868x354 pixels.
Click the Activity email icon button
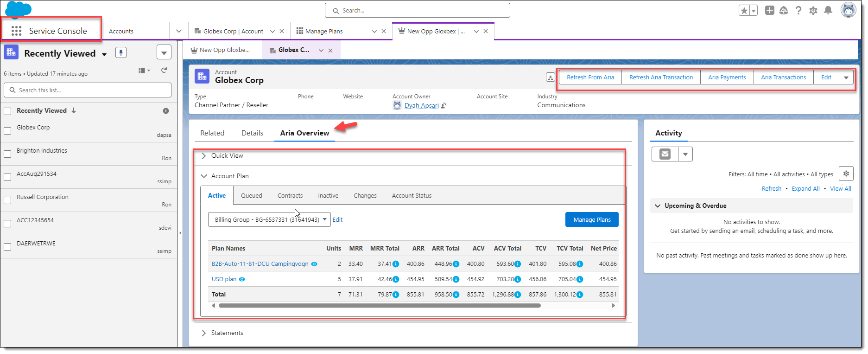point(665,154)
